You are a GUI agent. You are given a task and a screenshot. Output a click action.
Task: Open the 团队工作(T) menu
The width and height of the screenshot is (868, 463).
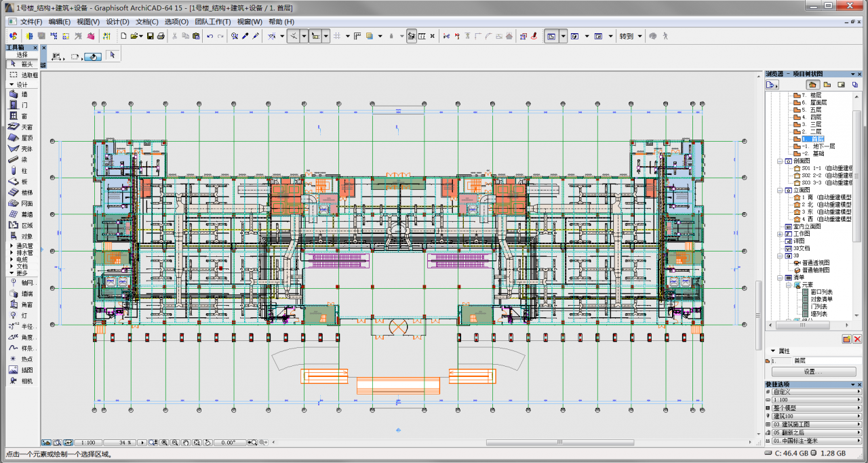coord(211,22)
